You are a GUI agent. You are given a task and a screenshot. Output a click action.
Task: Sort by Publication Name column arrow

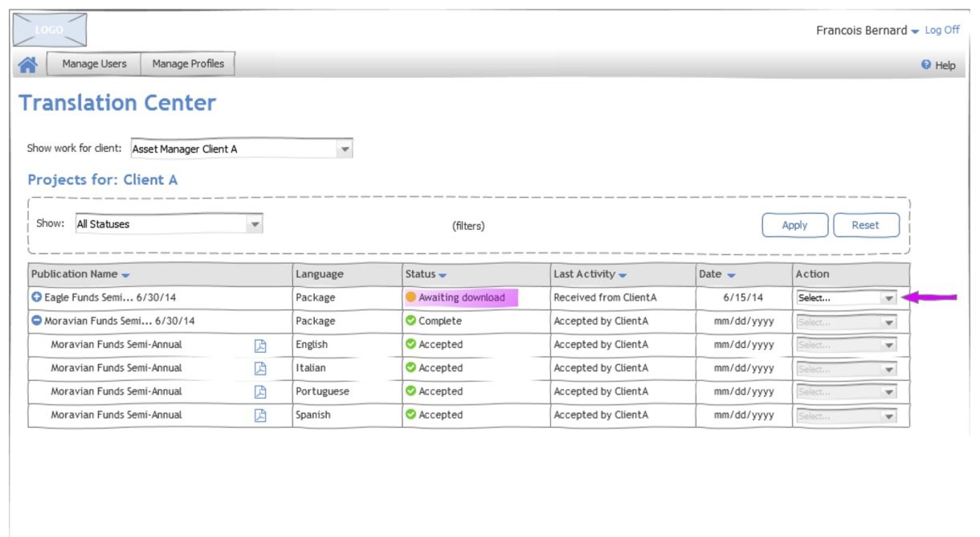[126, 275]
